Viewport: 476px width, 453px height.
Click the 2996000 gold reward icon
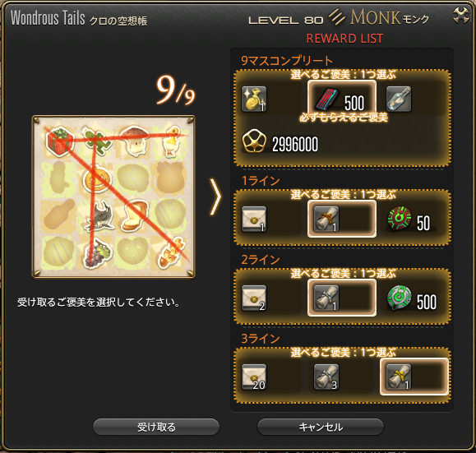254,141
